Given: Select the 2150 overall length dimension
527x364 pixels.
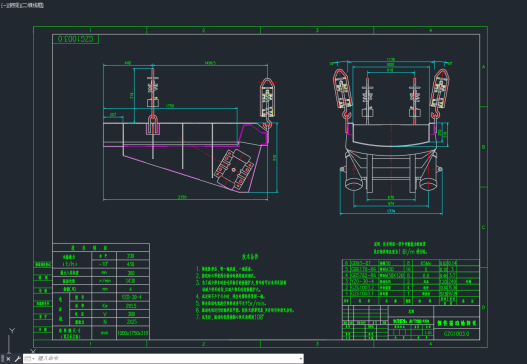Looking at the screenshot, I should 182,197.
